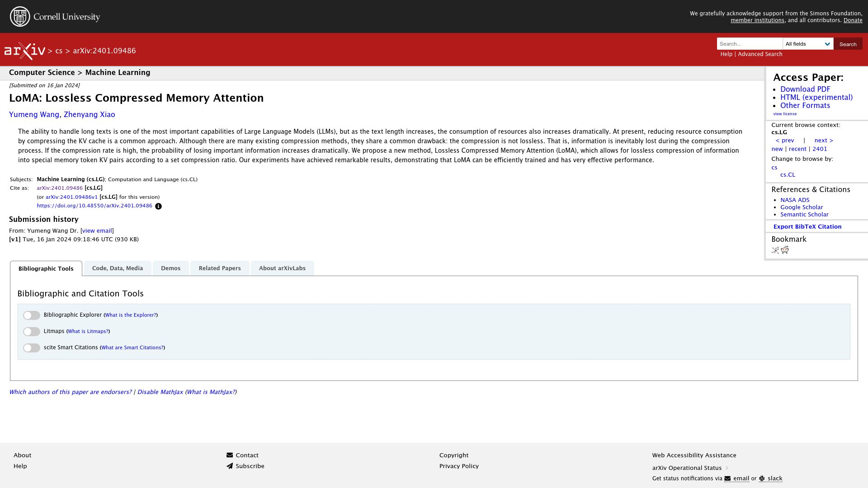Click the Cornell University logo

click(55, 17)
